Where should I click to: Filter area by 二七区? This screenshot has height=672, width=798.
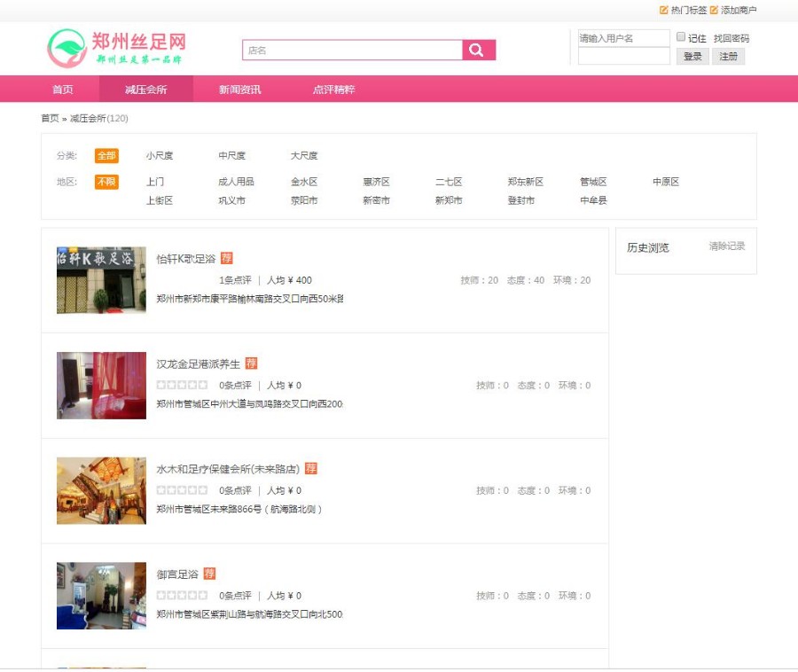(449, 182)
